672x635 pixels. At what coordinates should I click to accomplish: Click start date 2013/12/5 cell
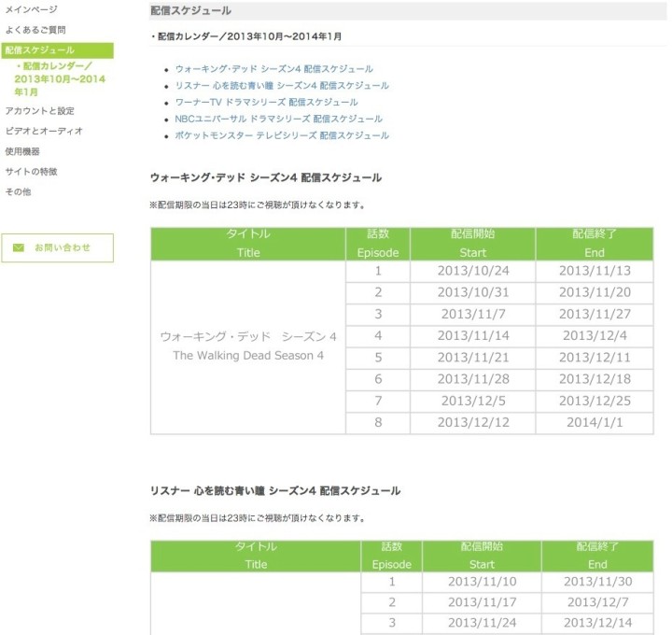pyautogui.click(x=473, y=401)
